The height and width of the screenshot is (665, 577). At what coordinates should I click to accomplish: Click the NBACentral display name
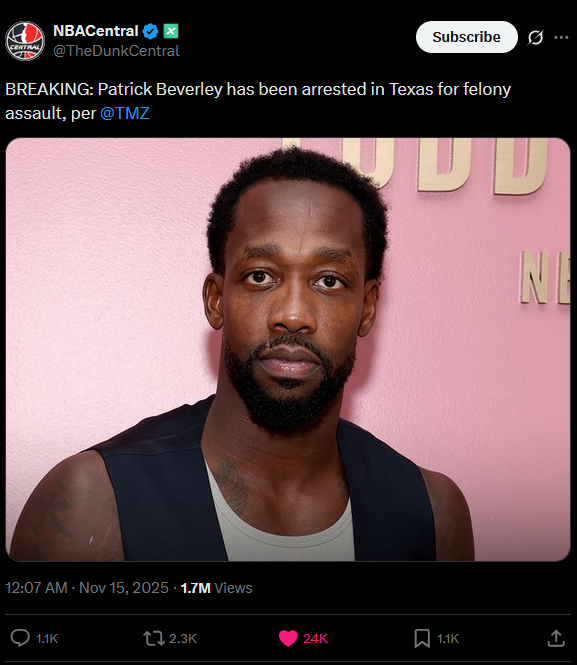click(96, 31)
